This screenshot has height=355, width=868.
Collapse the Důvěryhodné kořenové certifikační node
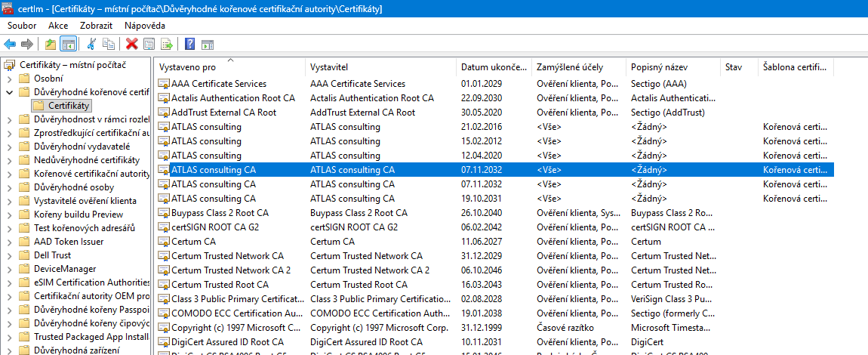coord(9,92)
